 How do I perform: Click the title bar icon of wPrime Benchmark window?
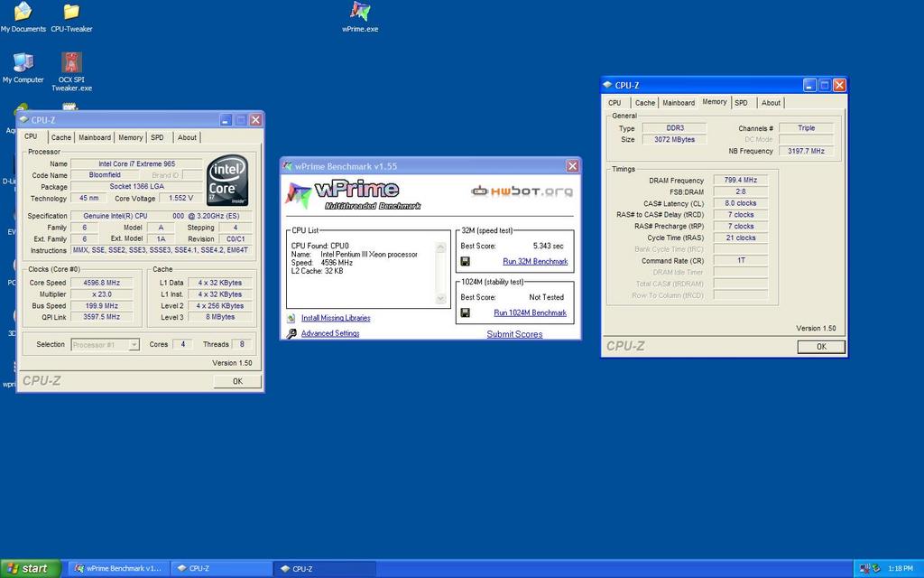click(288, 166)
